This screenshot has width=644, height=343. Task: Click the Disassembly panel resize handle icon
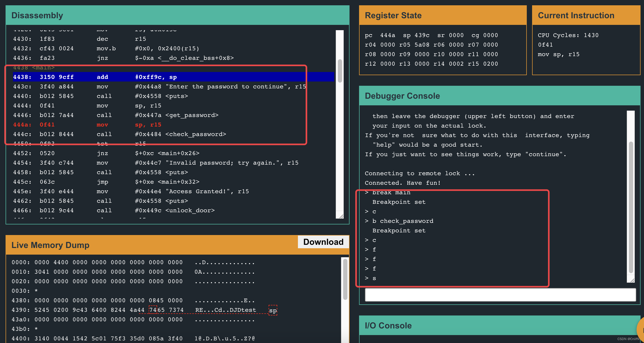(341, 216)
